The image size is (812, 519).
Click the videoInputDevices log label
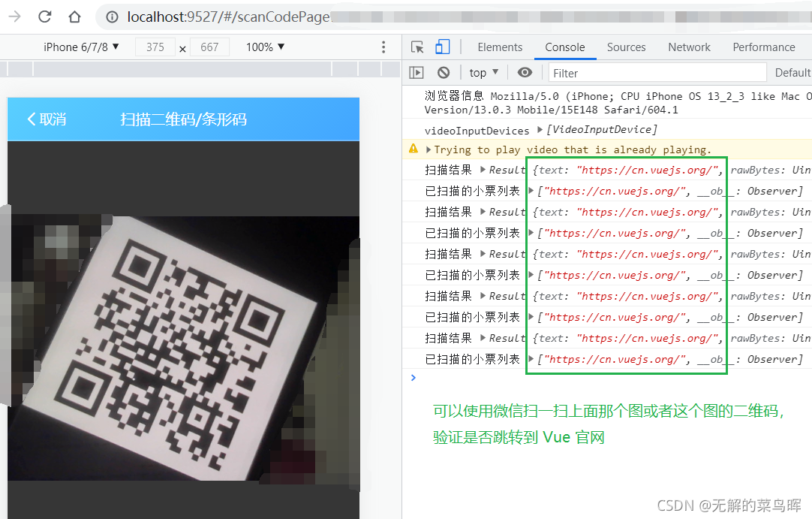(x=477, y=130)
